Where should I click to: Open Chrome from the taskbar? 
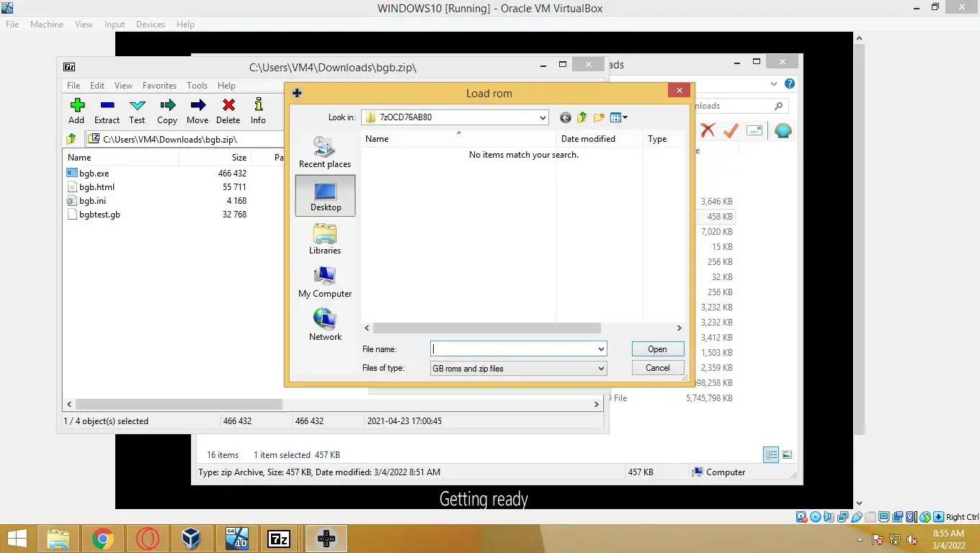pos(102,539)
